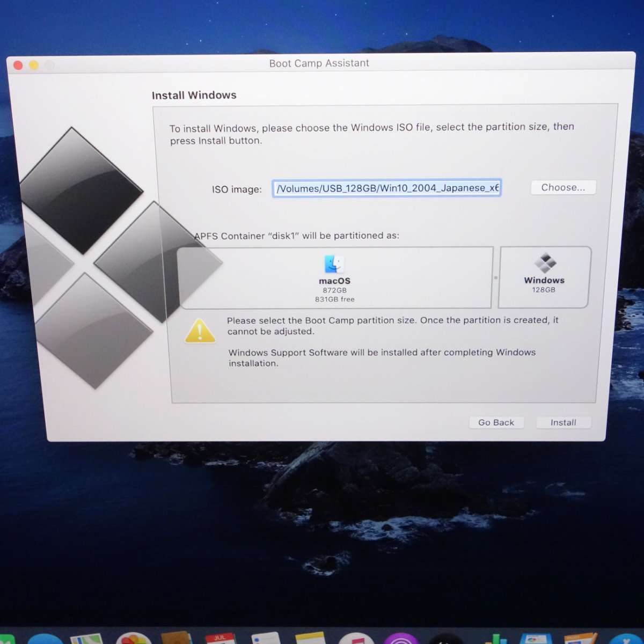Click the Windows logo in Windows partition
Image resolution: width=644 pixels, height=644 pixels.
(545, 263)
